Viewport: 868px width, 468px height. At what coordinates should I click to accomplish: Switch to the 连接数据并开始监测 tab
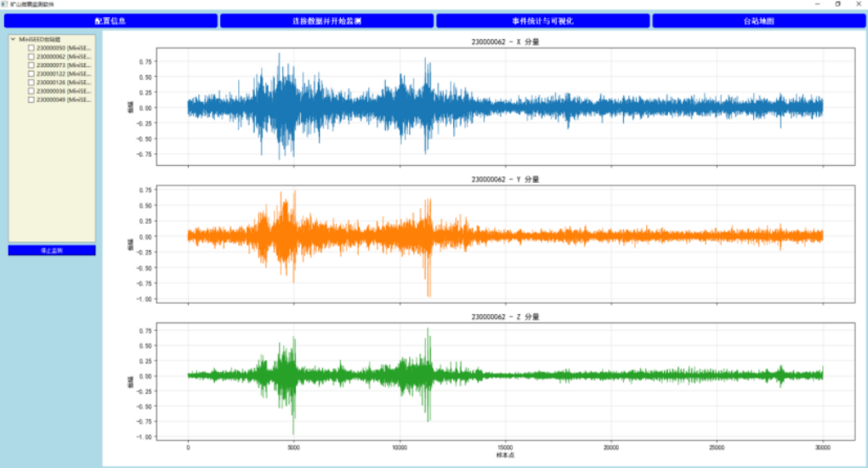pos(326,20)
